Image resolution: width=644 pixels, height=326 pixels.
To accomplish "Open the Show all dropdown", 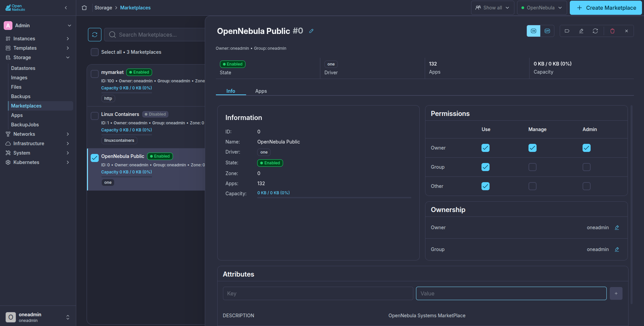I will 493,8.
